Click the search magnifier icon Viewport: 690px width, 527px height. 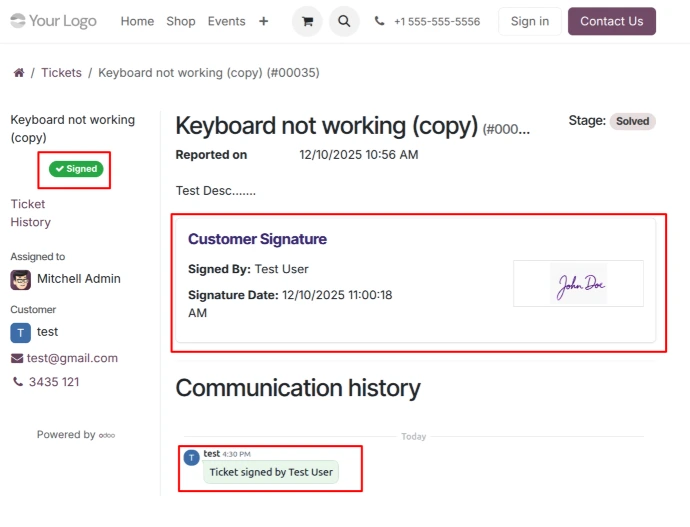[x=344, y=21]
